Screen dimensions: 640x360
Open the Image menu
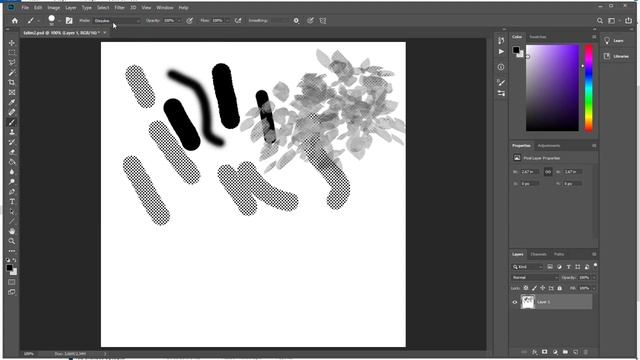click(x=53, y=7)
